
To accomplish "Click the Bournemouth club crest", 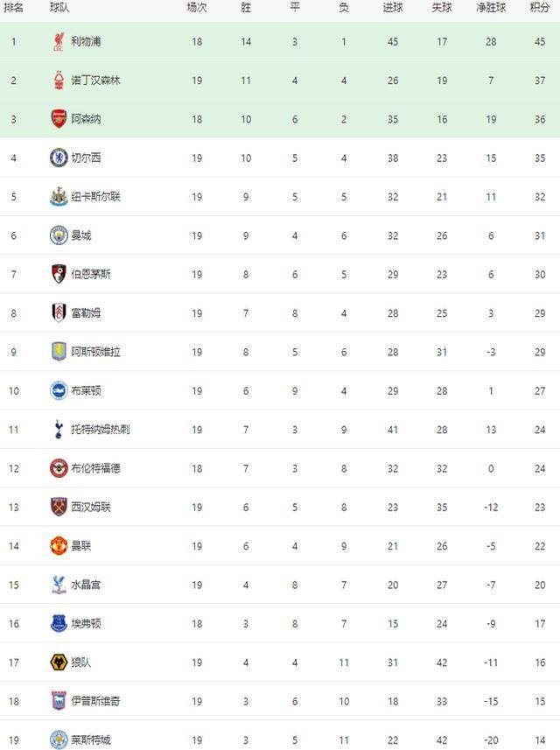I will 59,274.
